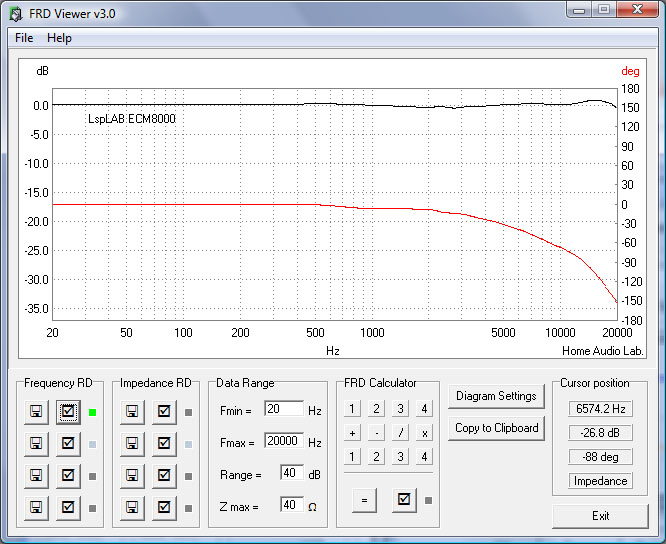Screen dimensions: 666x544
Task: Click the equals button in FRD Calculator
Action: (x=364, y=500)
